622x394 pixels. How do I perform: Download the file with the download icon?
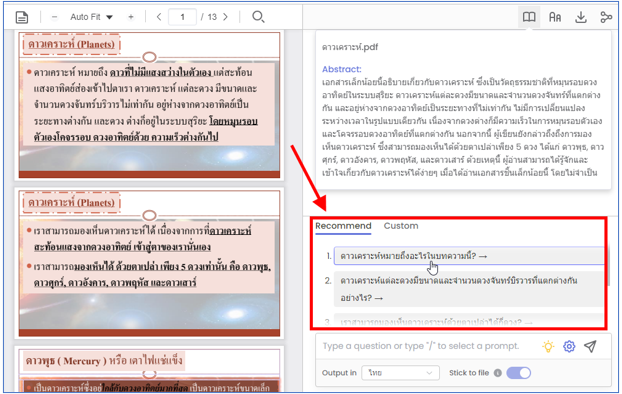pyautogui.click(x=581, y=17)
